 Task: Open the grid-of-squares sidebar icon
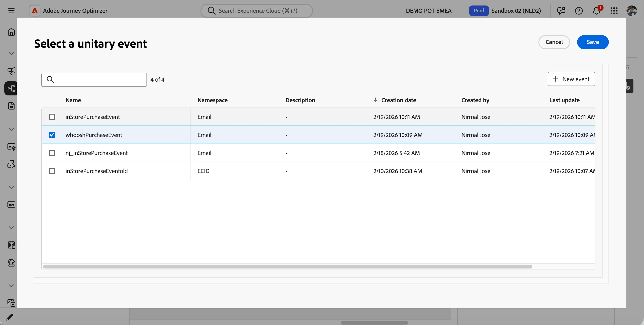pos(11,245)
